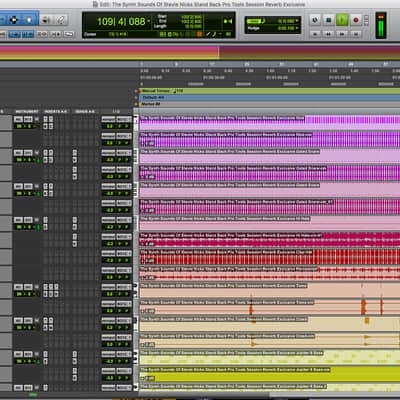Image resolution: width=400 pixels, height=400 pixels.
Task: Click the gray Markers ruler
Action: (x=269, y=104)
